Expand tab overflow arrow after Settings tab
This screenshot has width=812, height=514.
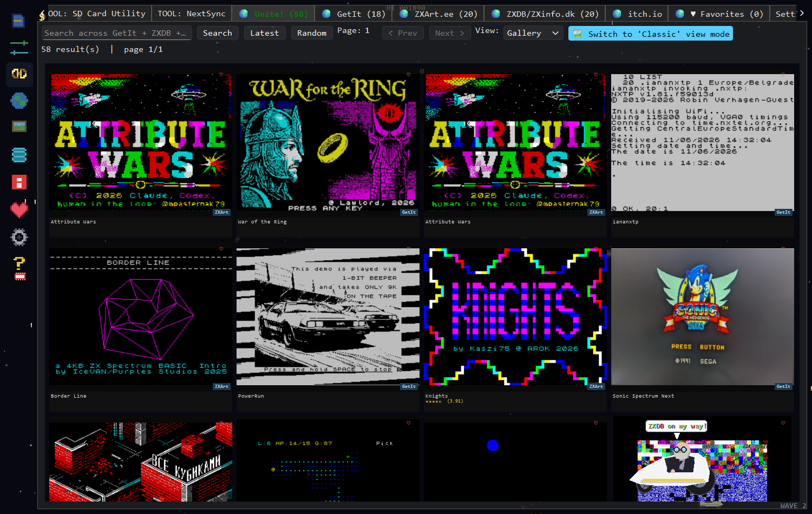click(802, 13)
